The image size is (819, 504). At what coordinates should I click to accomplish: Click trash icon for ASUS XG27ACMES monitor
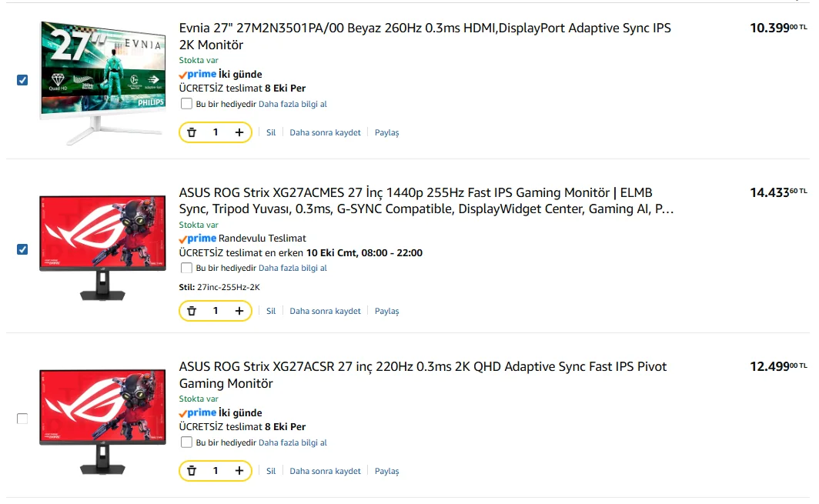pos(192,312)
